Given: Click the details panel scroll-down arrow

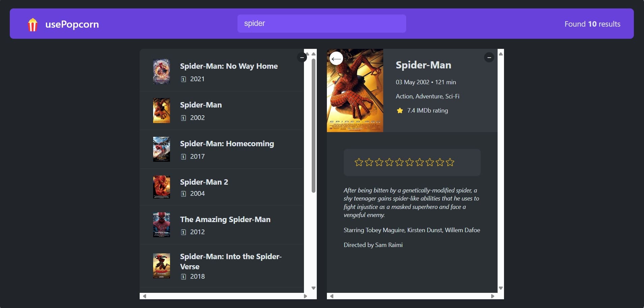Looking at the screenshot, I should coord(501,288).
